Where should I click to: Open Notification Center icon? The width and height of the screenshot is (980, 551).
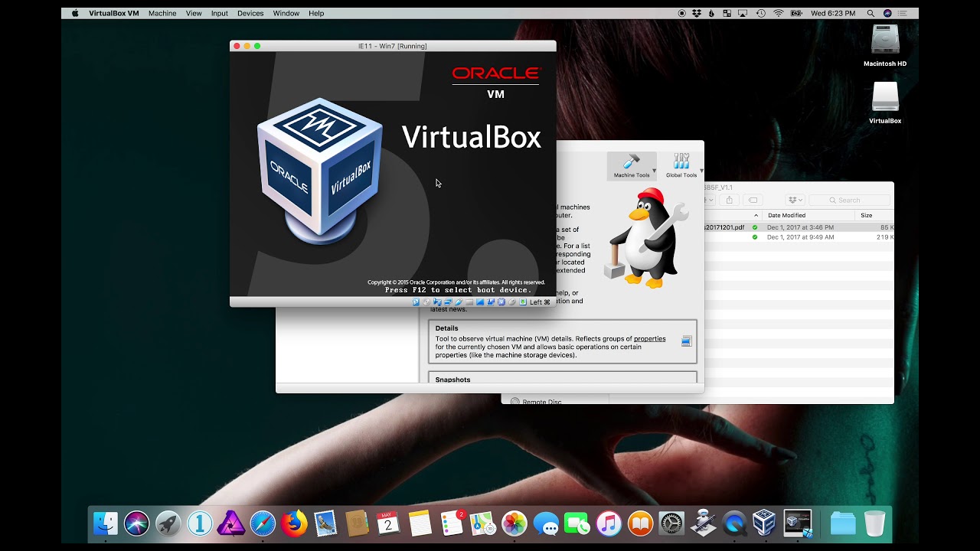tap(903, 13)
